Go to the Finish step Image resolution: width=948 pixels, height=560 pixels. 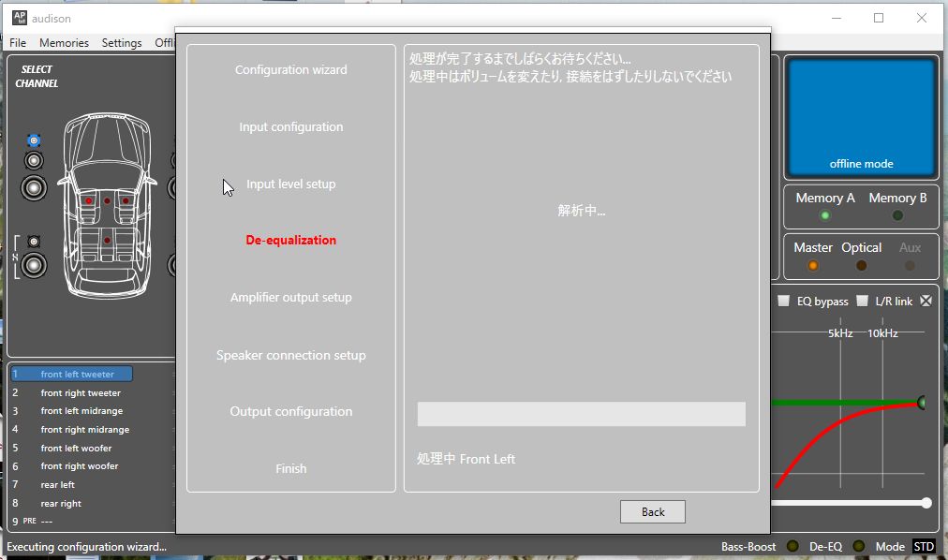(x=290, y=469)
